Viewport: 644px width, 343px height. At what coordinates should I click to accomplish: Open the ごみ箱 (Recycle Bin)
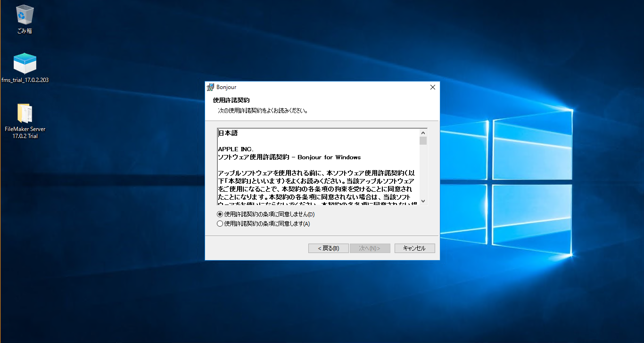coord(24,14)
